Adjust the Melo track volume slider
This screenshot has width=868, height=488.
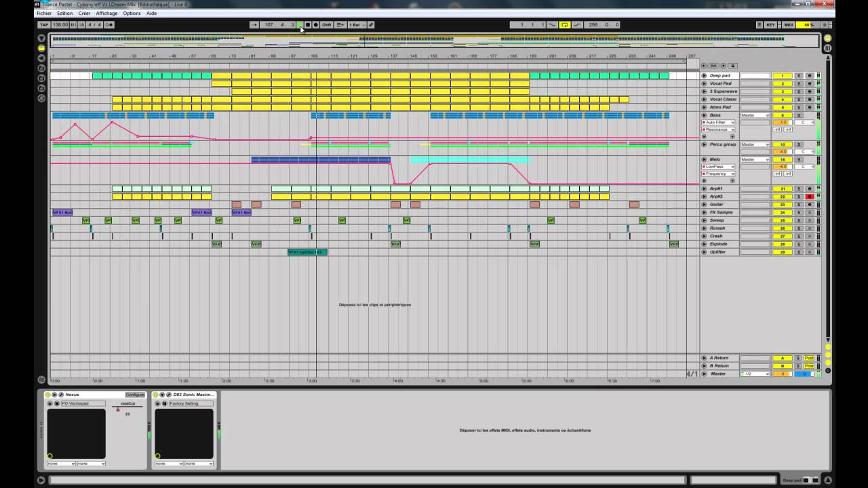pos(783,167)
